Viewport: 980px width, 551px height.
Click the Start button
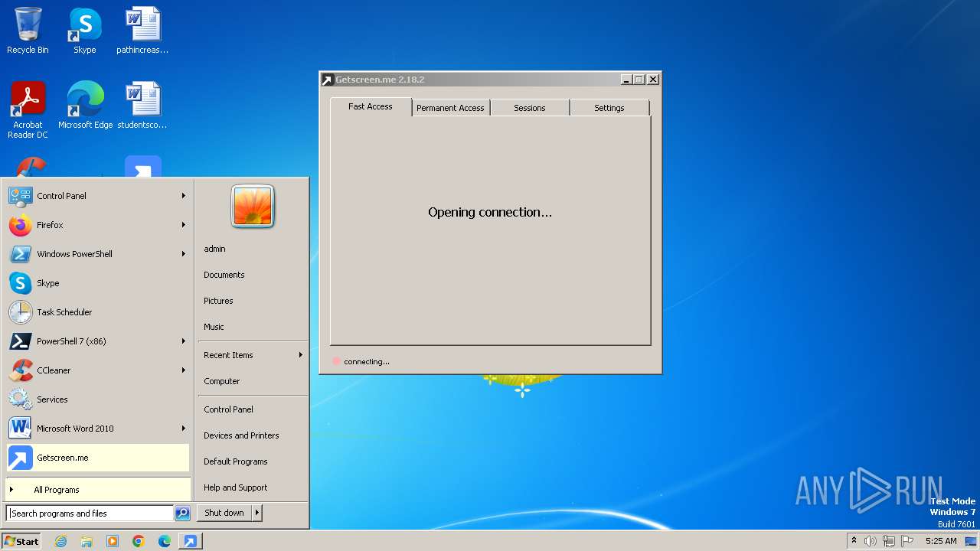pos(21,541)
